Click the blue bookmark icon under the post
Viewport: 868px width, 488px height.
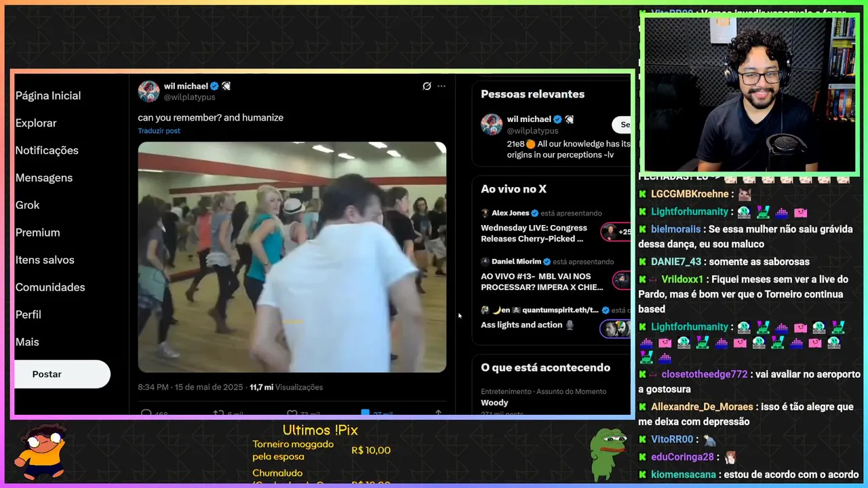pos(365,412)
